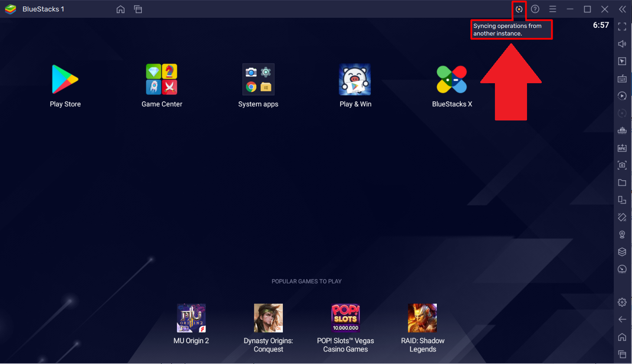This screenshot has height=364, width=632.
Task: Open RAID: Shadow Legends game
Action: point(422,318)
